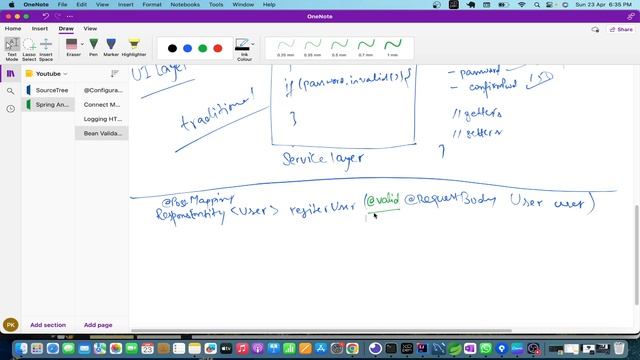Click the Share button

tap(621, 29)
